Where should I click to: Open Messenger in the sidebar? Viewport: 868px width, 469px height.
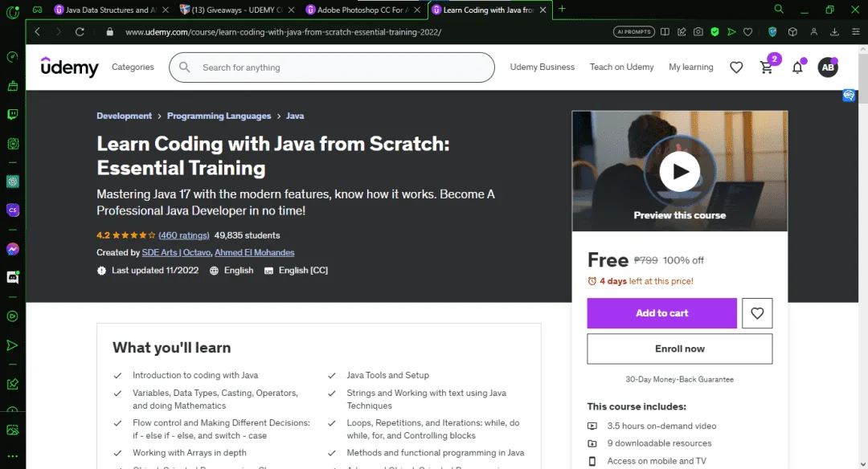point(12,250)
